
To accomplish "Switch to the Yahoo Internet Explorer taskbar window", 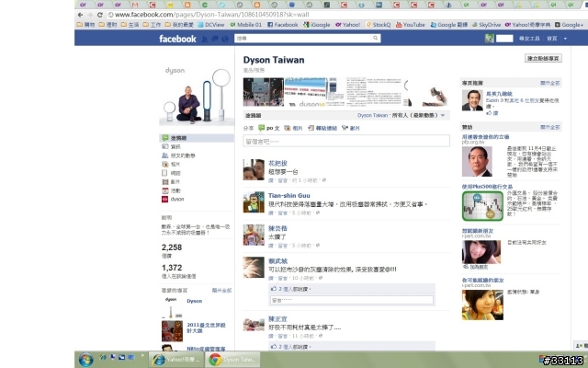I will tap(175, 360).
